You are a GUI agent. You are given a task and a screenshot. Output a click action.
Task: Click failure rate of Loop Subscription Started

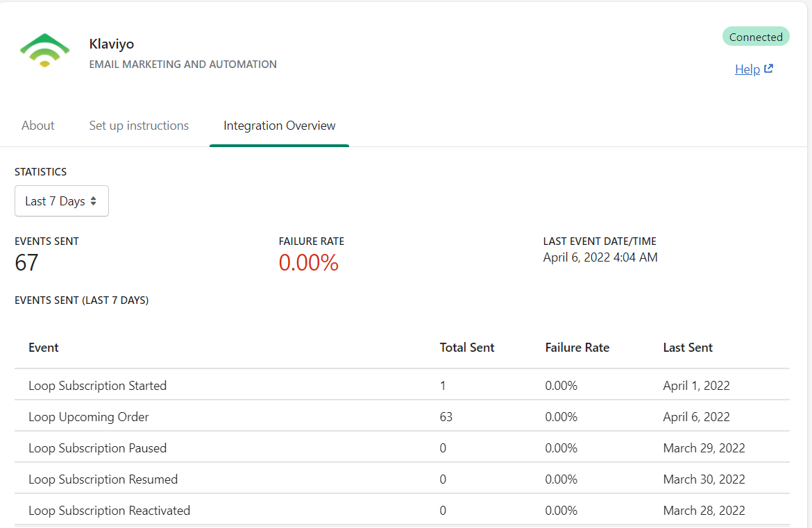click(x=561, y=386)
